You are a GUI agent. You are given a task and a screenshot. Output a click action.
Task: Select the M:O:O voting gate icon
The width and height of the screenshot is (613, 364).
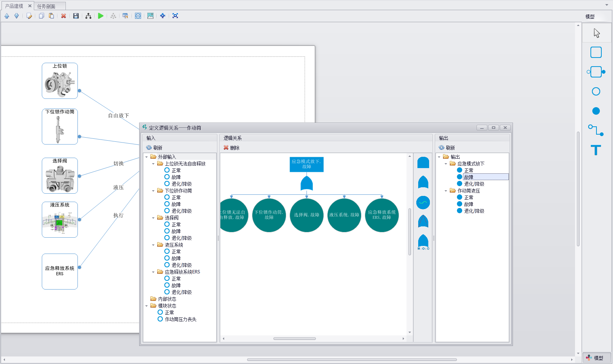click(x=423, y=242)
